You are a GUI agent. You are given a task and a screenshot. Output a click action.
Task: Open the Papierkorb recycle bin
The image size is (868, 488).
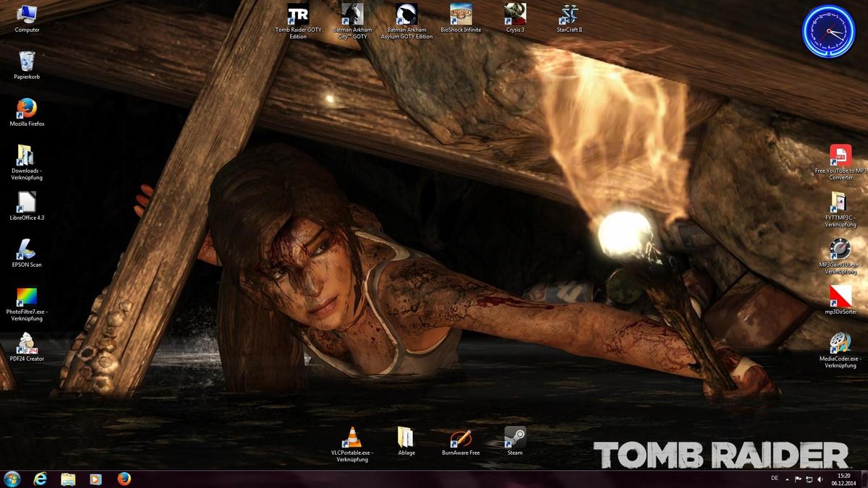coord(27,62)
